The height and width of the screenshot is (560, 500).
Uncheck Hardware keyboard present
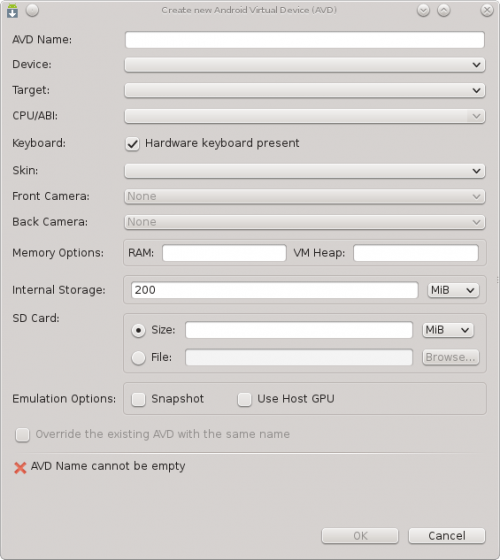point(132,144)
